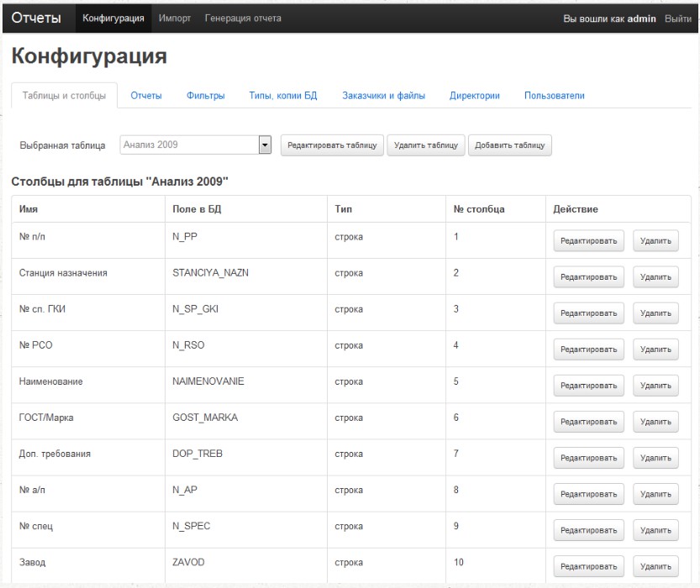Delete the № а/п row
Image resolution: width=700 pixels, height=588 pixels.
click(x=655, y=494)
